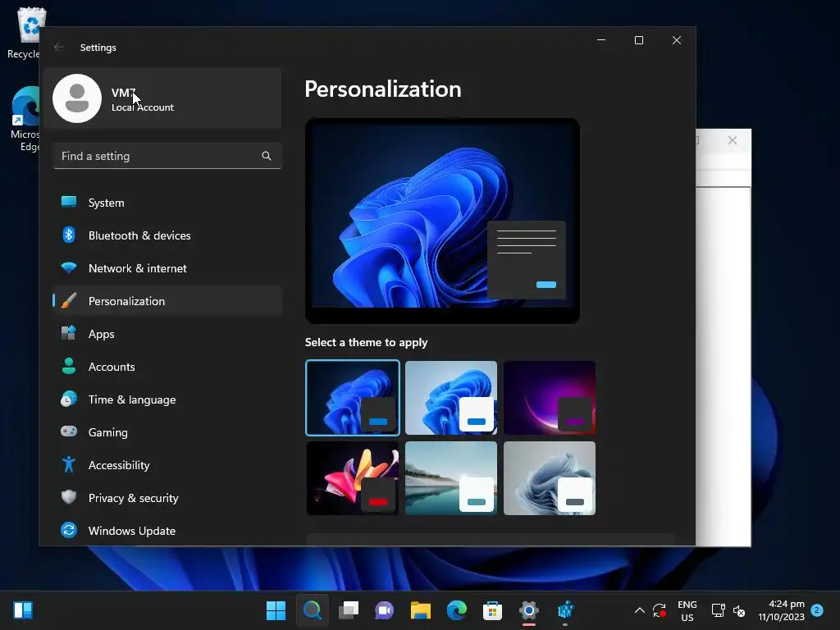Apply the purple glow theme
The width and height of the screenshot is (840, 630).
(x=550, y=398)
